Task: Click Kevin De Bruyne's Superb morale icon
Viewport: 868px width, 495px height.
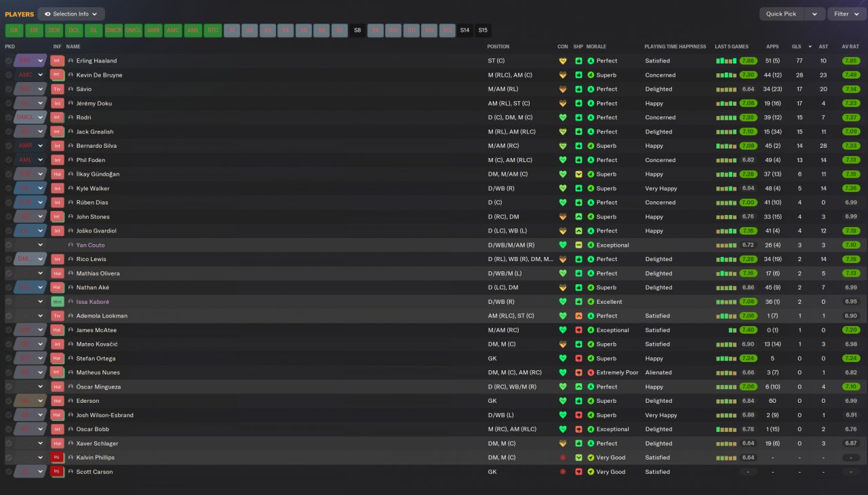Action: (591, 75)
